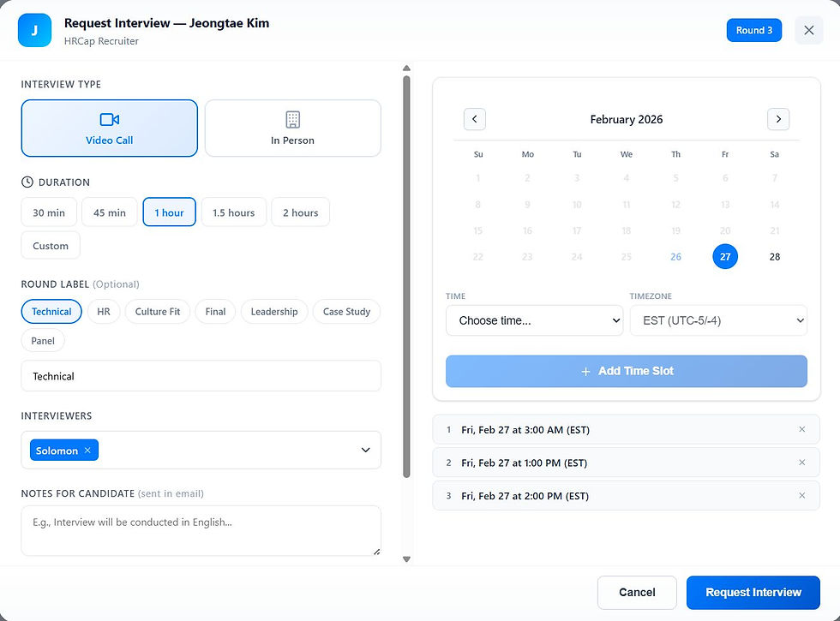Click the Round 3 badge

point(753,30)
